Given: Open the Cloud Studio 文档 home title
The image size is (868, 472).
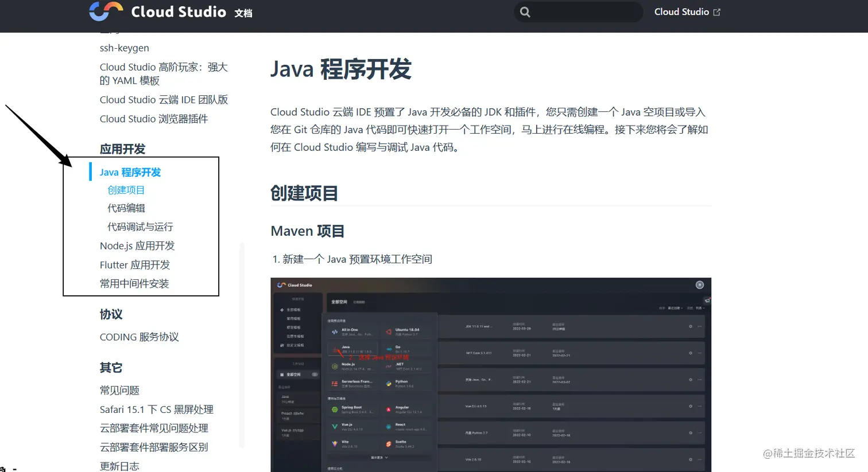Looking at the screenshot, I should (x=192, y=12).
